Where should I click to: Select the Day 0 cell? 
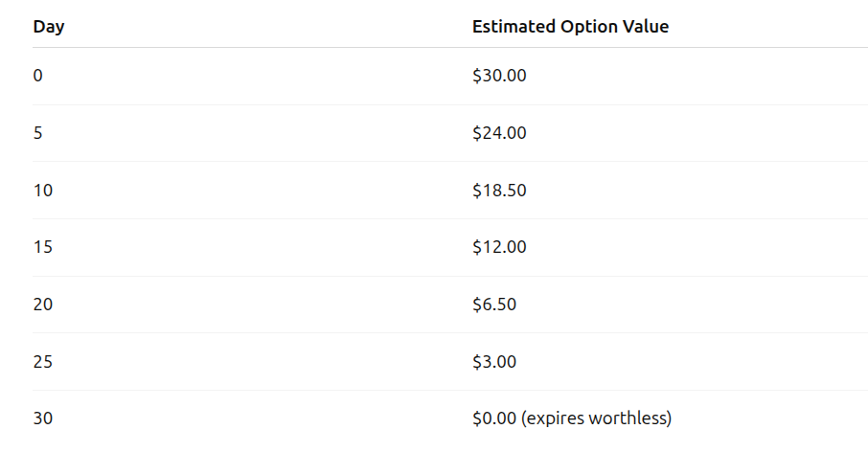point(37,76)
